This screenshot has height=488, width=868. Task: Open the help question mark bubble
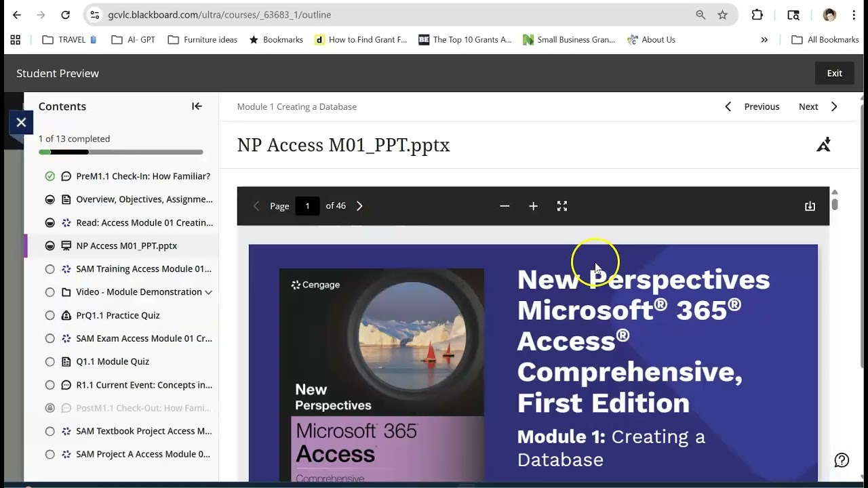coord(842,460)
